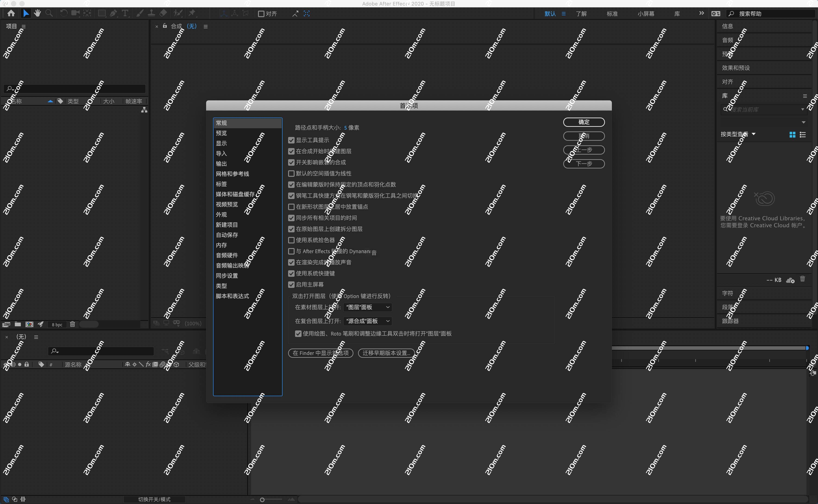Select 显示 in preferences category list
The width and height of the screenshot is (818, 504).
pyautogui.click(x=248, y=143)
